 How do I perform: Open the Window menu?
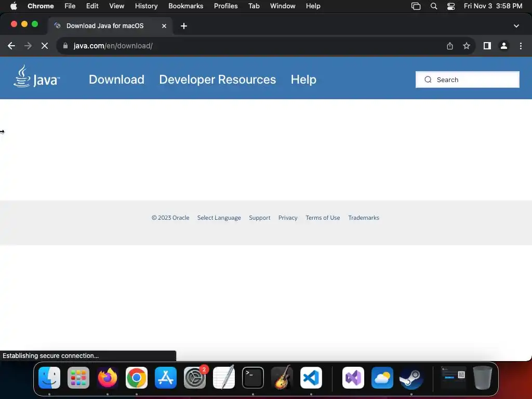pyautogui.click(x=283, y=6)
